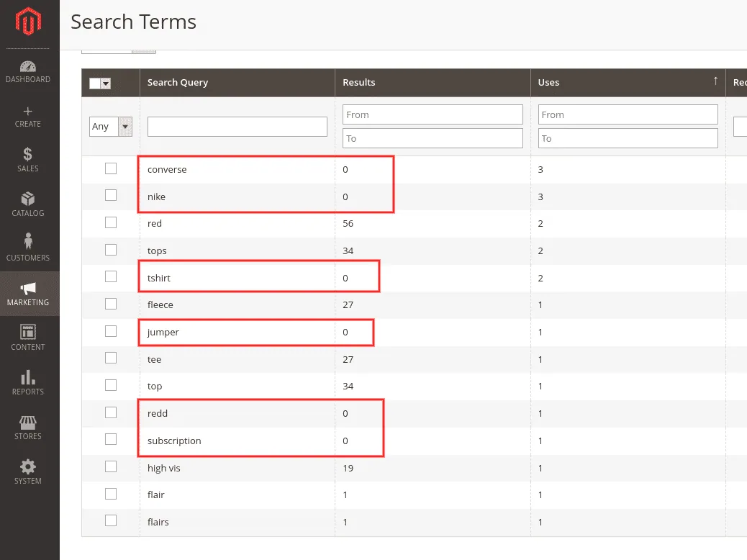Focus the Uses From filter field
The image size is (747, 560).
pos(628,115)
